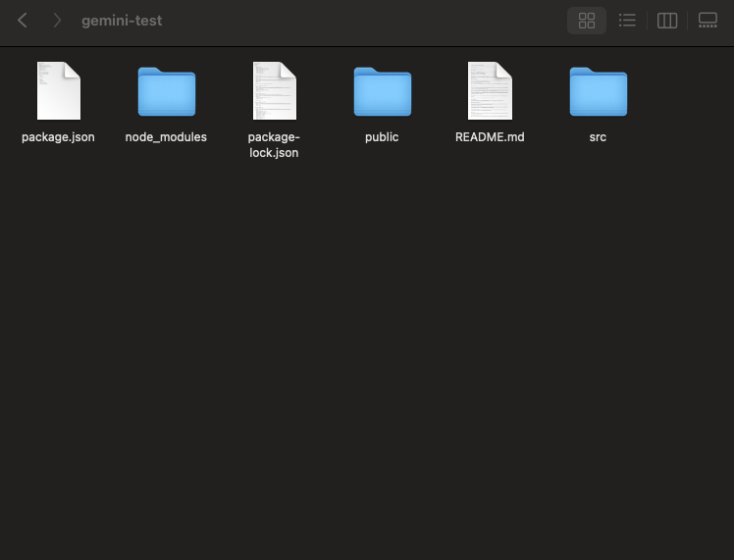Switch to gallery view
The width and height of the screenshot is (734, 560).
click(x=708, y=21)
